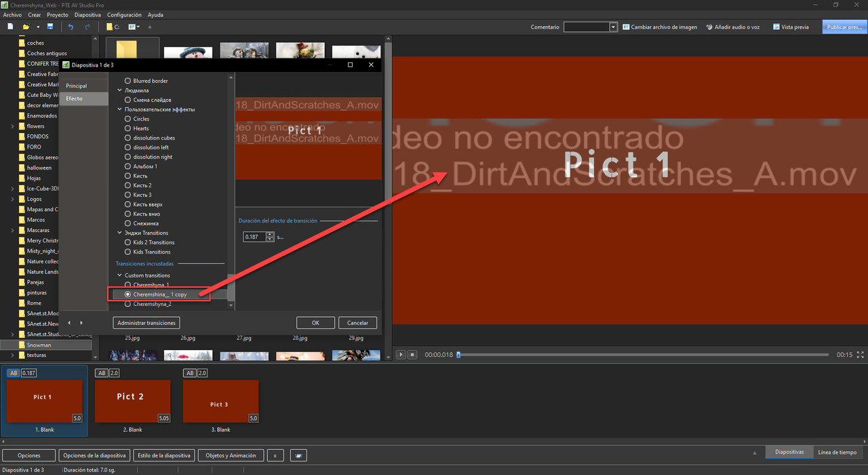Open the Diapositiva menu

pyautogui.click(x=88, y=14)
